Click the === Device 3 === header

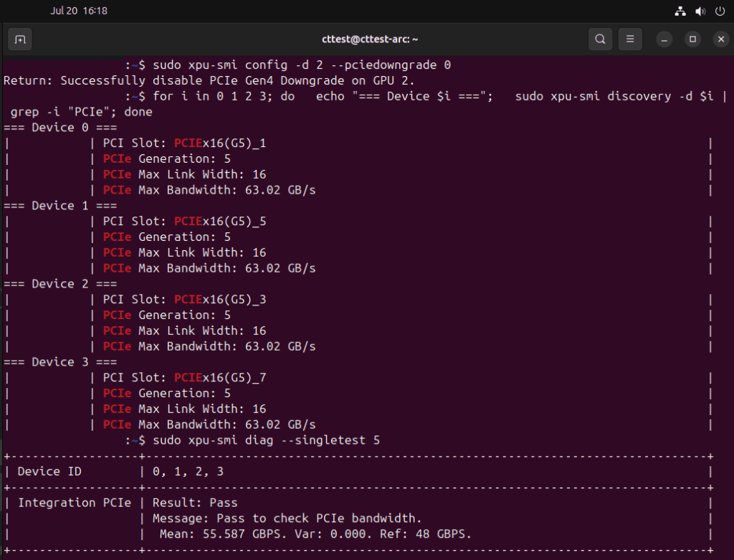tap(60, 362)
